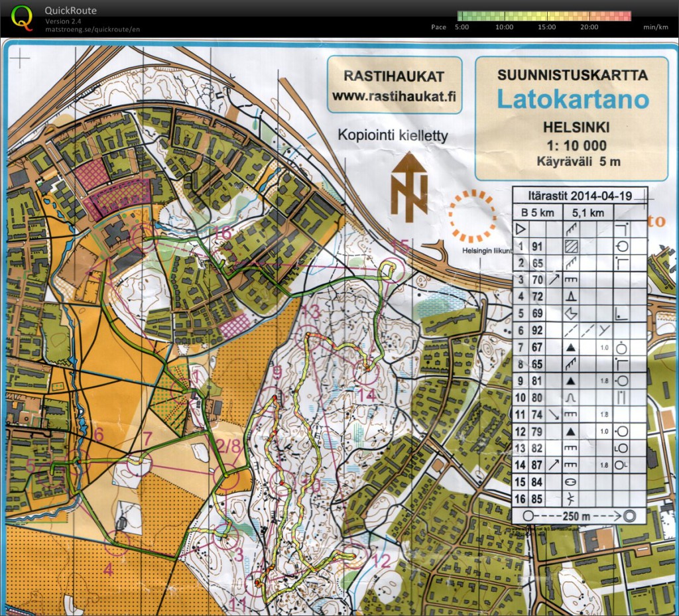This screenshot has height=616, width=679.
Task: Click the "250 m" finish distance text
Action: coord(576,516)
